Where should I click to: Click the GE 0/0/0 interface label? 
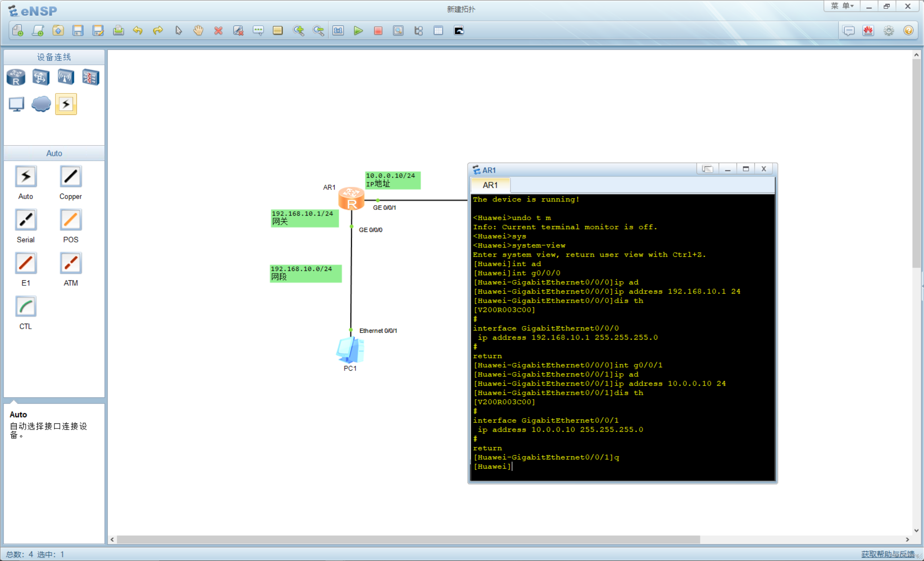[370, 230]
